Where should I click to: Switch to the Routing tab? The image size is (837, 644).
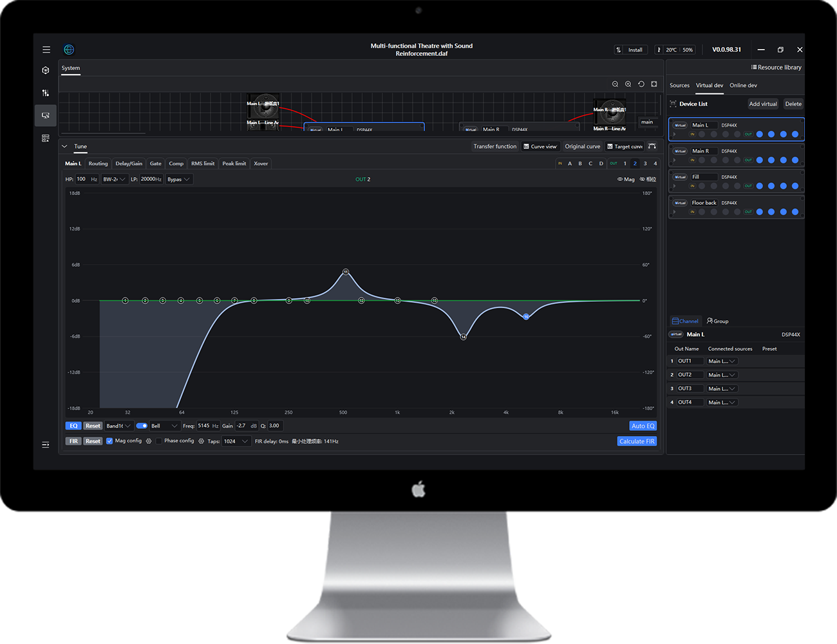point(98,164)
